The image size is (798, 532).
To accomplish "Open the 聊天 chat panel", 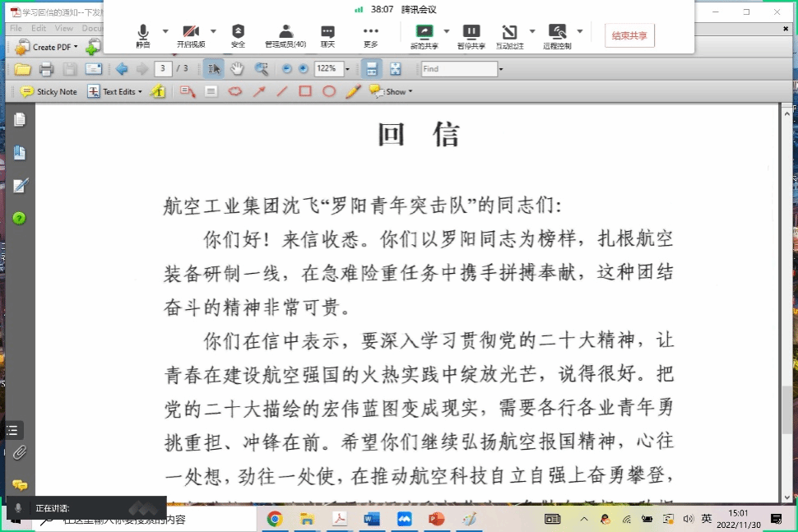I will pos(327,35).
